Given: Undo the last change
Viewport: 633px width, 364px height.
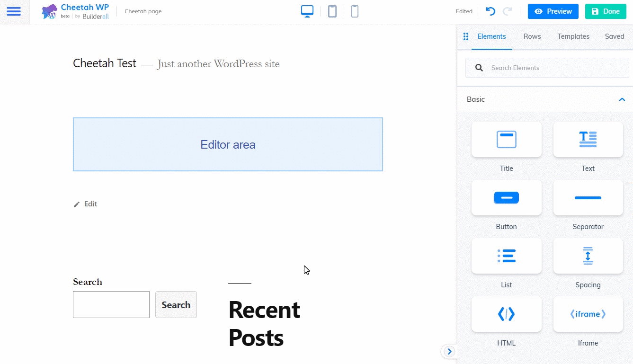Looking at the screenshot, I should tap(491, 11).
